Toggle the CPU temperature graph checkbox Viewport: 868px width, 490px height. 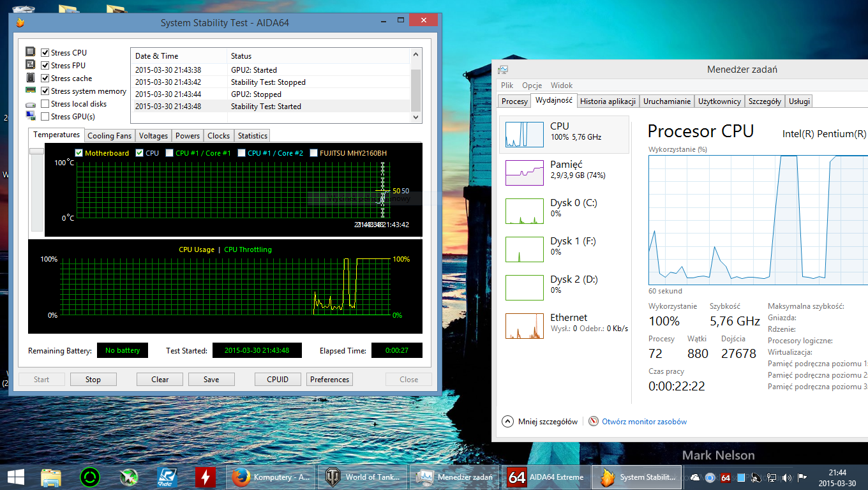(x=140, y=153)
